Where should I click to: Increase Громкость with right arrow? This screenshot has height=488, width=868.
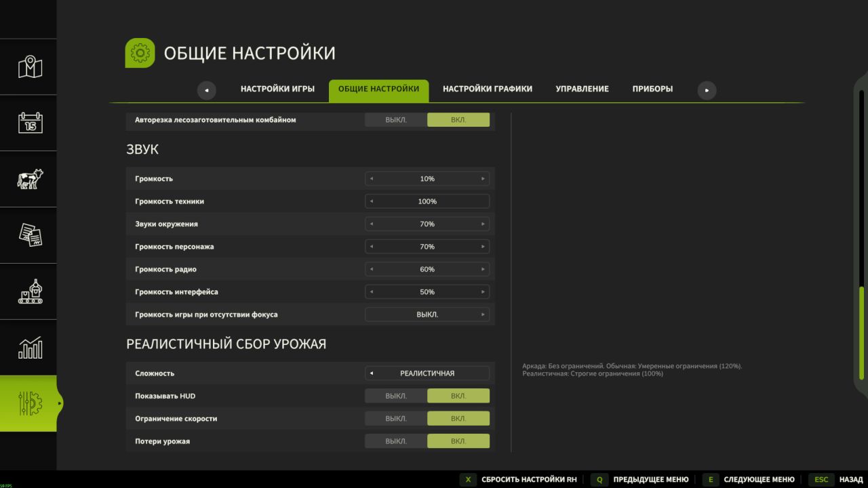(483, 179)
